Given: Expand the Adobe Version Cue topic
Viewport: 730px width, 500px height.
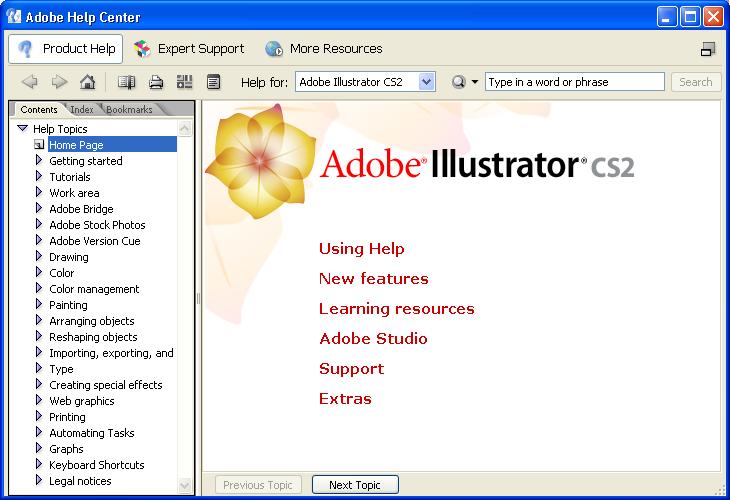Looking at the screenshot, I should point(39,240).
